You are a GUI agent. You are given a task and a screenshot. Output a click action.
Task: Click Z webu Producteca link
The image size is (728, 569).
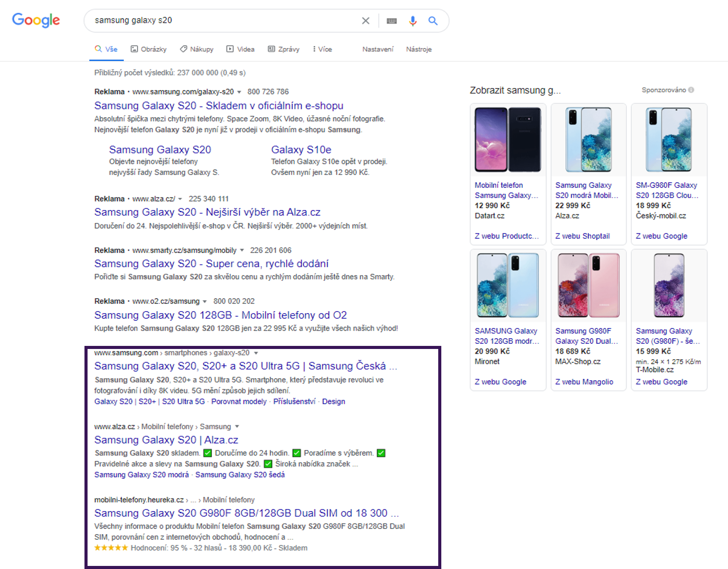[x=506, y=236]
